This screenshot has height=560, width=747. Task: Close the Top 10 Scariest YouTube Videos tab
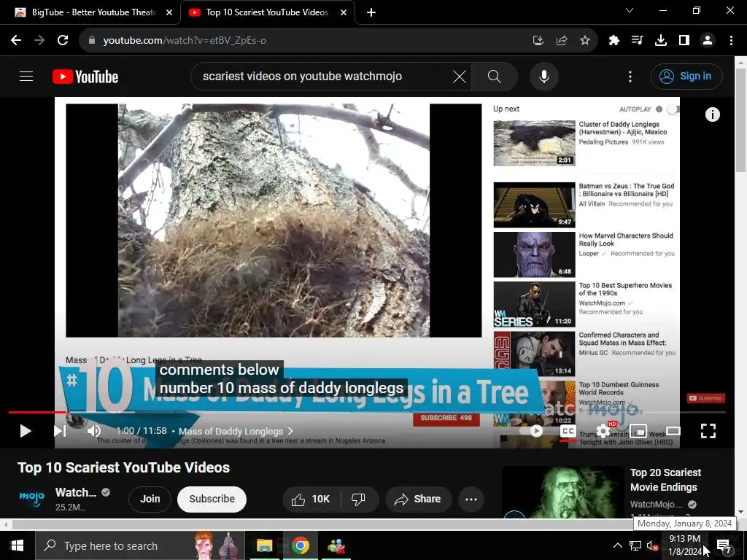point(344,12)
